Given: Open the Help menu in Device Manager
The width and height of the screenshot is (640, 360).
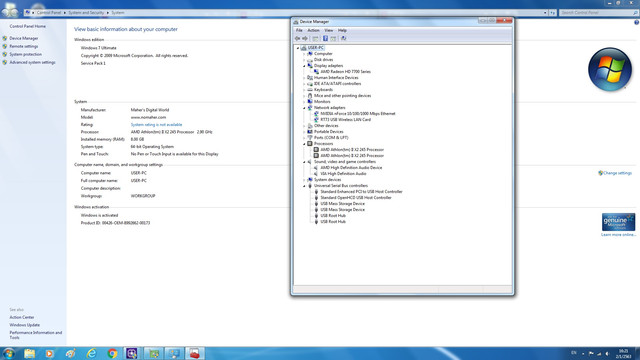Looking at the screenshot, I should pyautogui.click(x=342, y=30).
